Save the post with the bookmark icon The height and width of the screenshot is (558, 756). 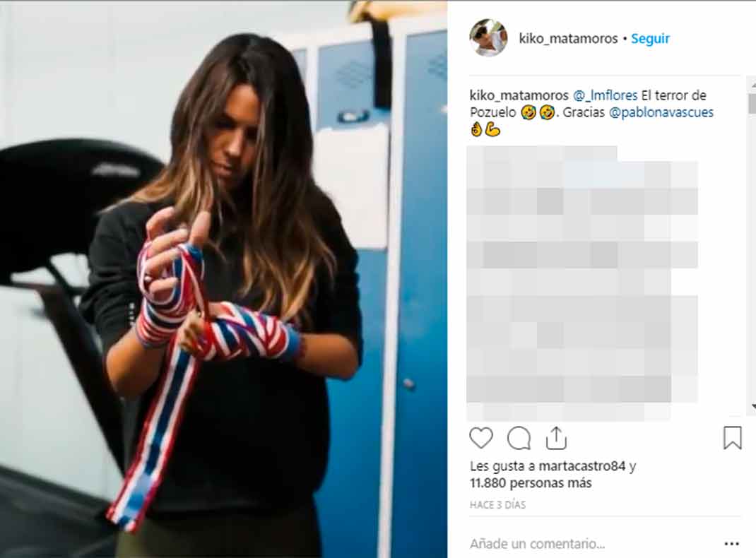point(733,437)
